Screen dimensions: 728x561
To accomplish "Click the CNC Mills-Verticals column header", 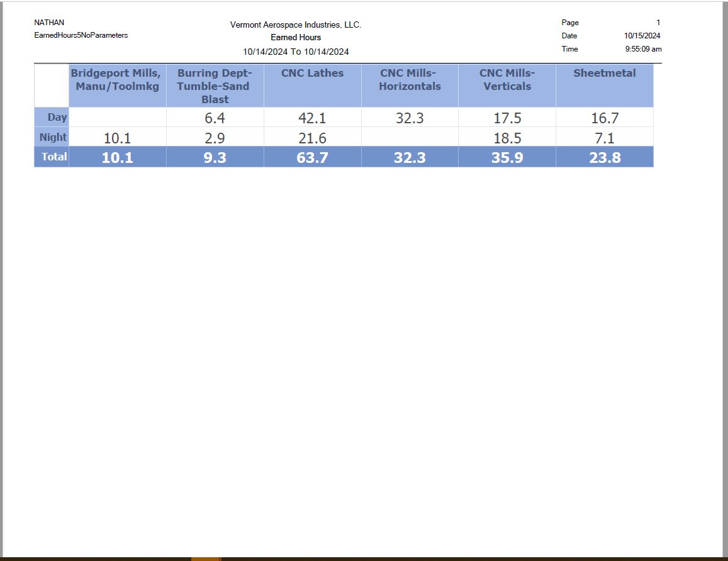I will click(x=507, y=86).
